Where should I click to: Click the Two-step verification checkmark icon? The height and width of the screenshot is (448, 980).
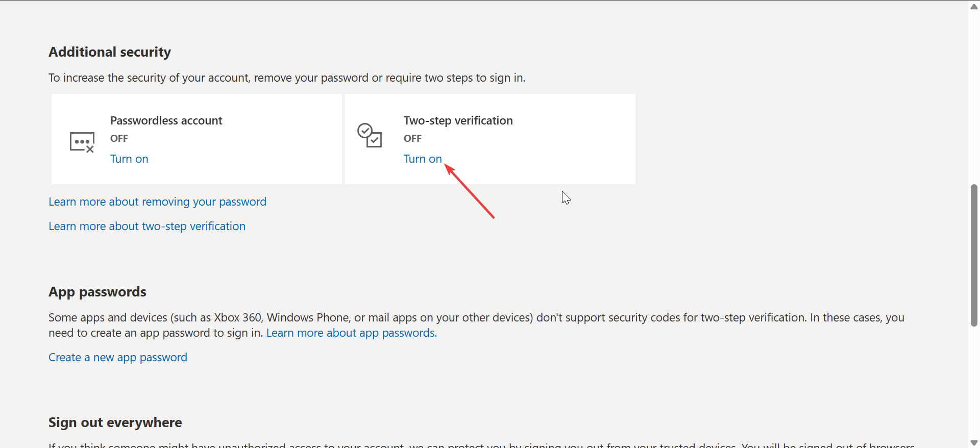pos(370,135)
